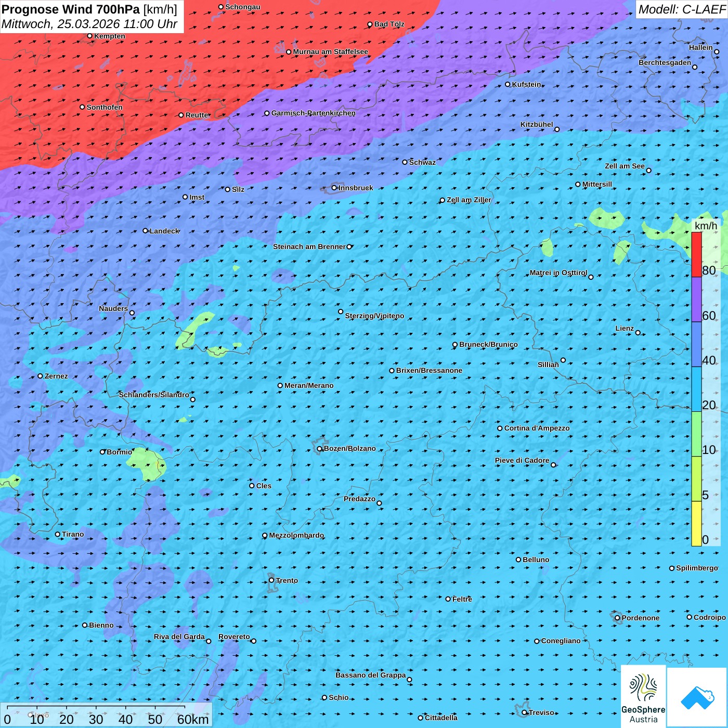Click the Kempten label
Viewport: 728px width, 728px height.
(110, 36)
